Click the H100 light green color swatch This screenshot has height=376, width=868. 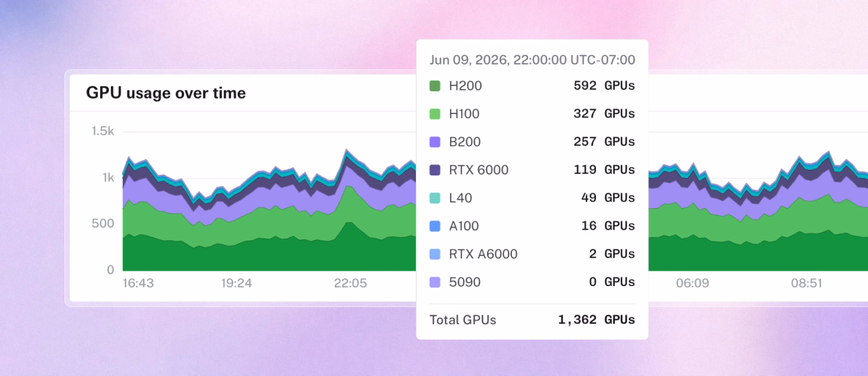point(435,114)
